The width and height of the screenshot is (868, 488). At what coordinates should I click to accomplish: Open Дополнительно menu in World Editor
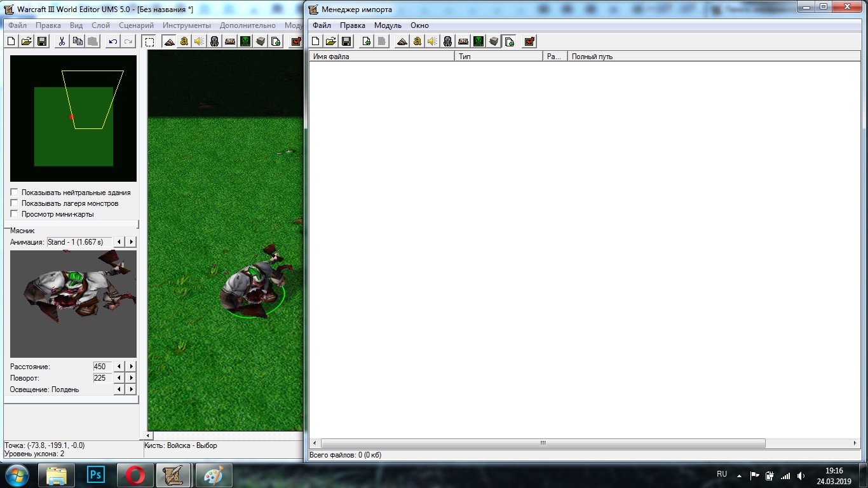coord(248,25)
